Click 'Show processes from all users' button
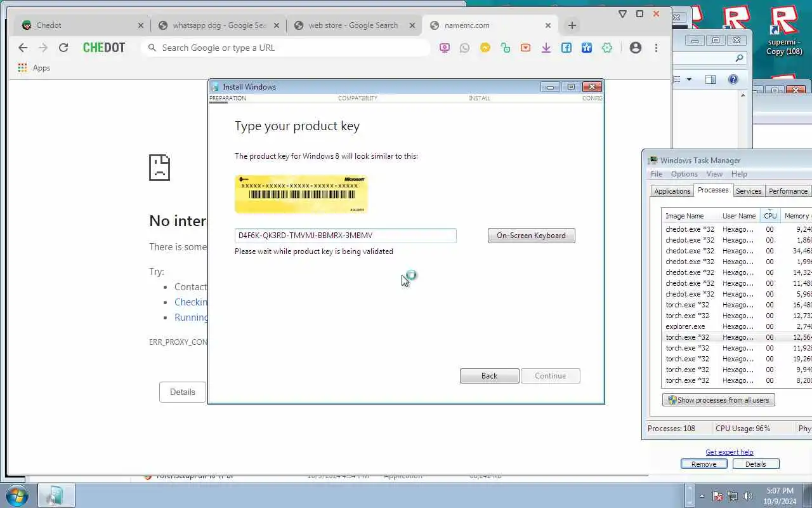This screenshot has width=812, height=508. (719, 400)
